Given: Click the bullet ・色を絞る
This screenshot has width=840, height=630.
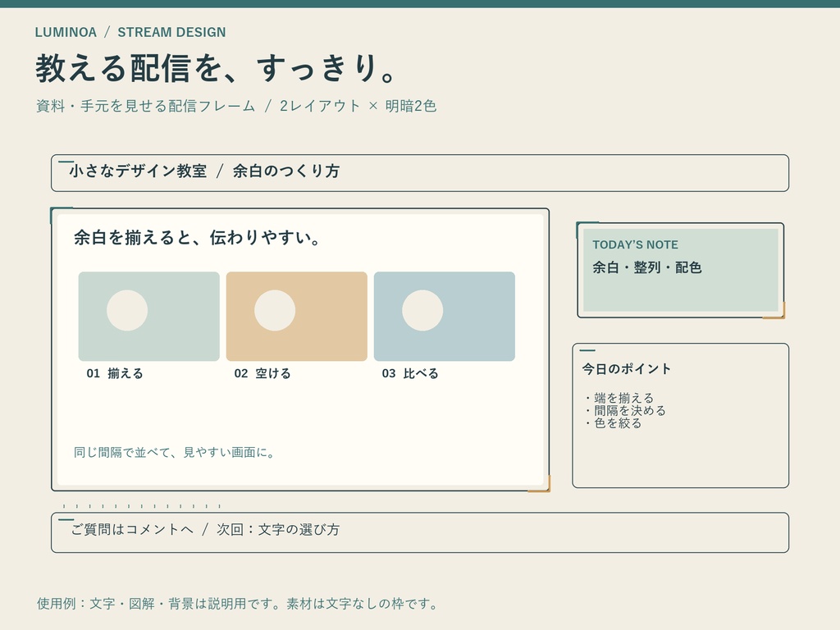Looking at the screenshot, I should [612, 423].
